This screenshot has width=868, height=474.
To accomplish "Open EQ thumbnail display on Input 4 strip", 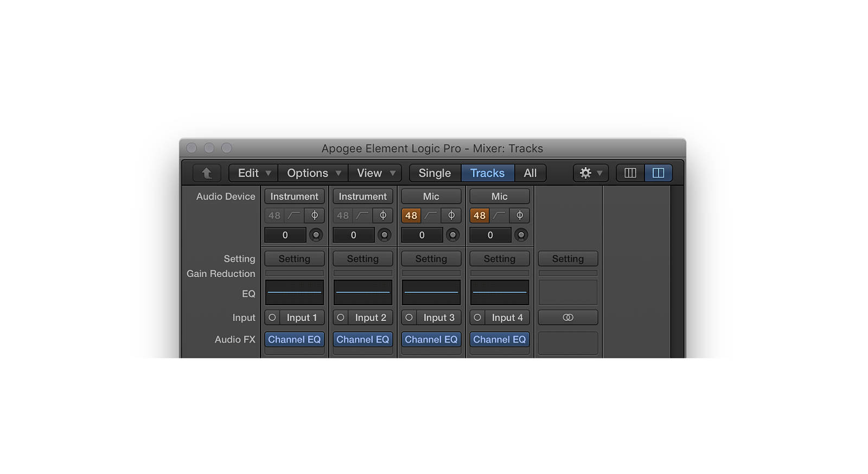I will 500,292.
